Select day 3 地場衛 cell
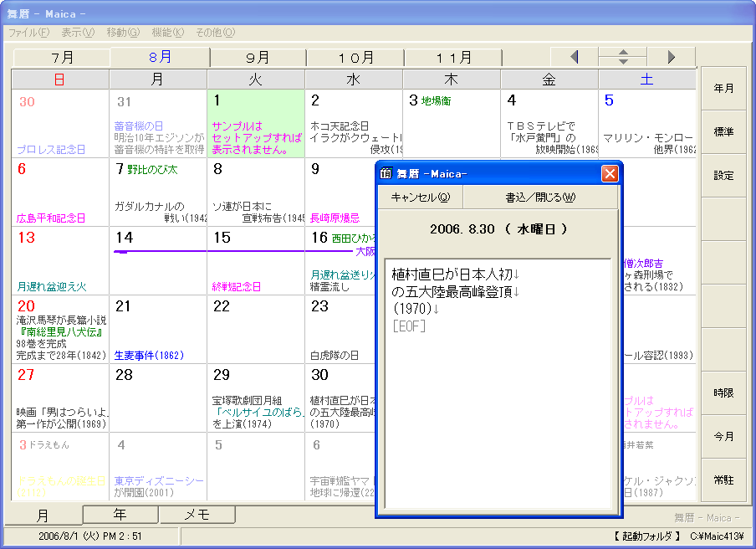This screenshot has width=756, height=549. tap(452, 124)
